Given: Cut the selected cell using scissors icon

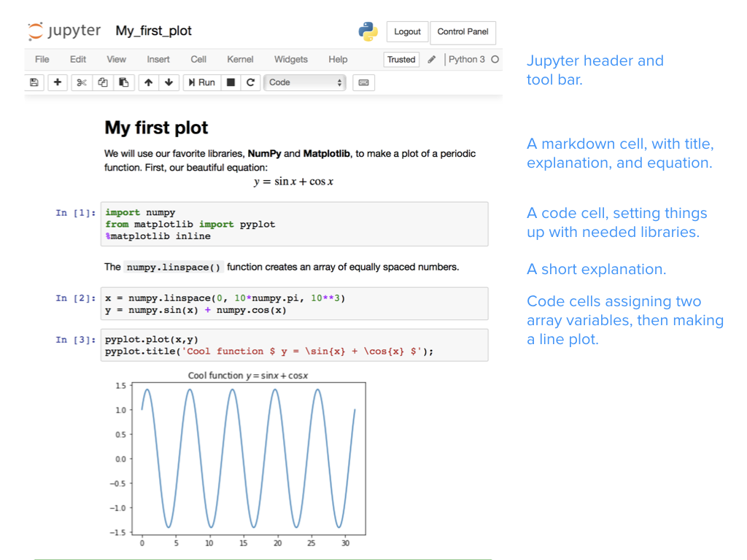Looking at the screenshot, I should [82, 82].
